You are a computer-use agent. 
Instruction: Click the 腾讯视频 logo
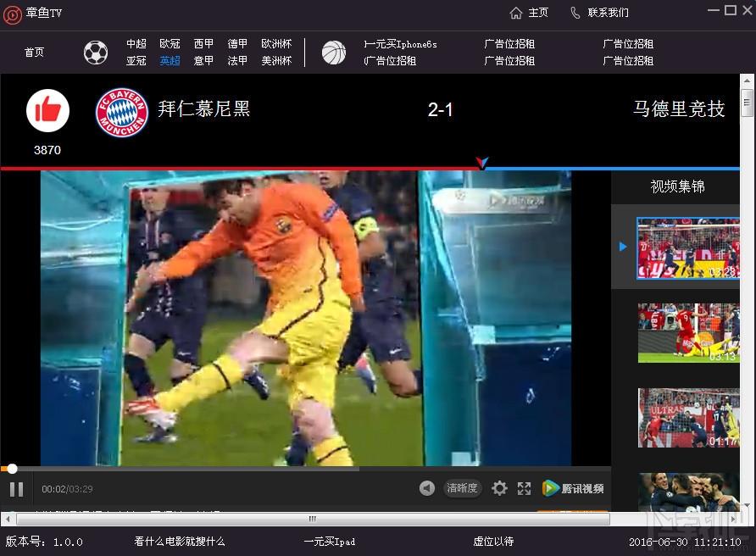click(573, 488)
